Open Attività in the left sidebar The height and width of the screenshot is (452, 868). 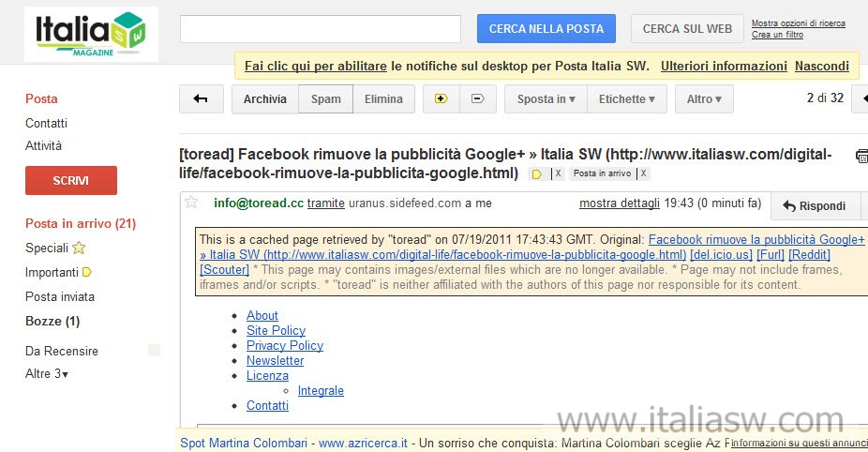tap(43, 145)
